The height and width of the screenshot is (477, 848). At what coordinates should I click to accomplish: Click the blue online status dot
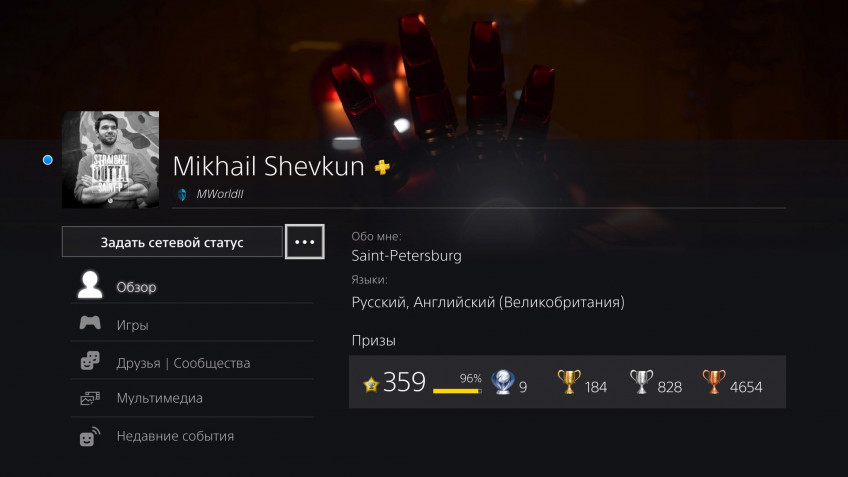48,160
